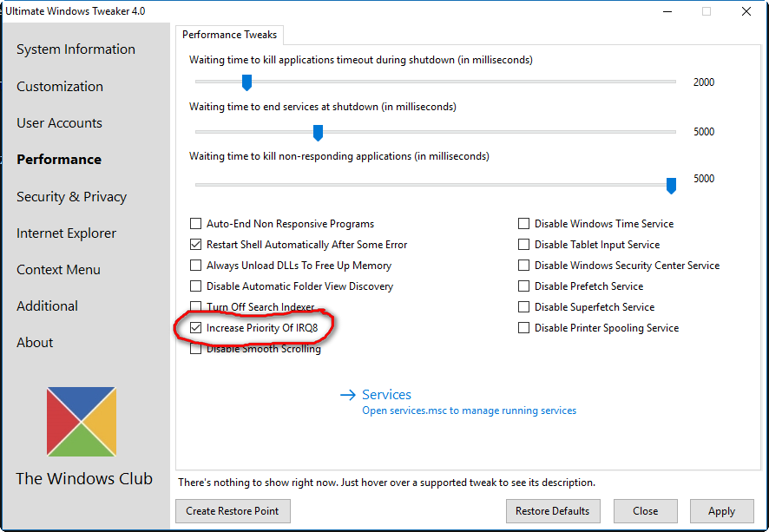Viewport: 769px width, 532px height.
Task: Uncheck Increase Priority Of IRQ8
Action: click(195, 327)
